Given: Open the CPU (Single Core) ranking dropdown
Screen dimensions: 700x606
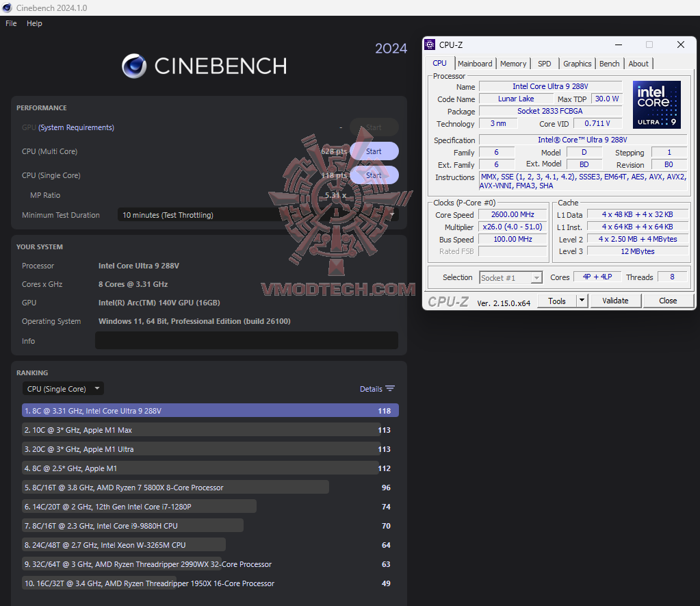Looking at the screenshot, I should click(x=63, y=389).
